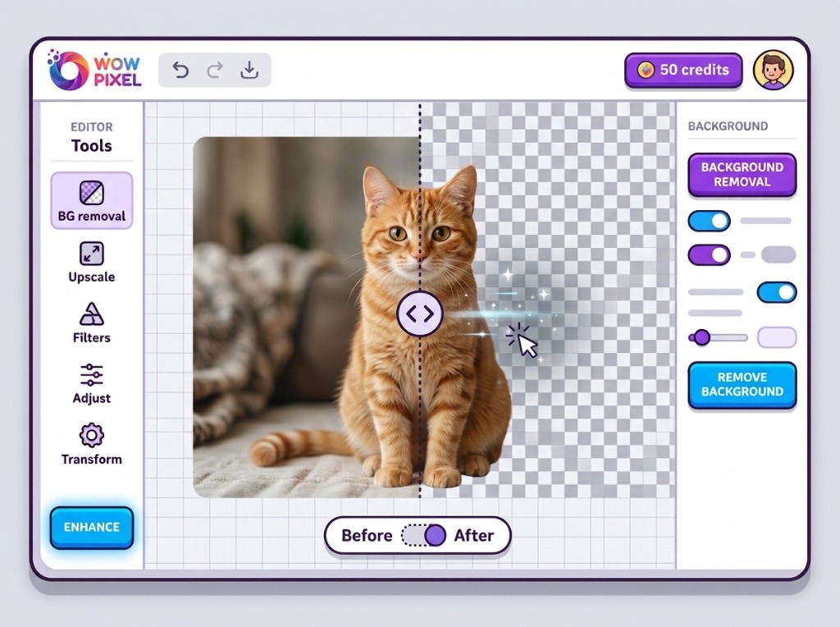Toggle the first blue background switch
840x627 pixels.
tap(709, 221)
